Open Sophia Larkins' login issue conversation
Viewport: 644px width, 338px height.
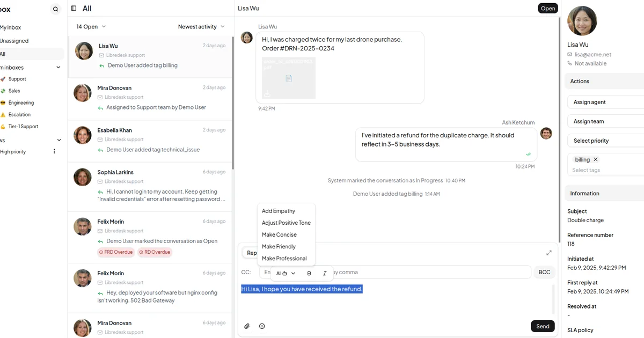[x=150, y=187]
